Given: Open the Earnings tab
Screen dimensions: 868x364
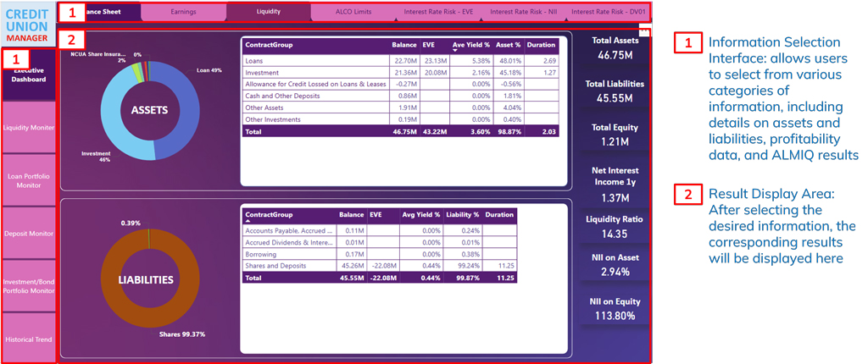Looking at the screenshot, I should (x=183, y=12).
